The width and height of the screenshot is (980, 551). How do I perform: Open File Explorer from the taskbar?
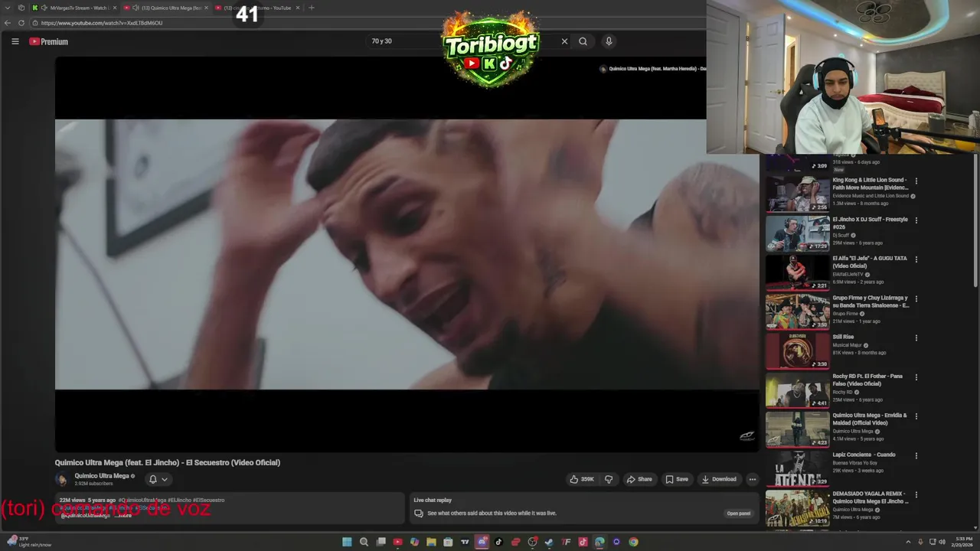click(x=431, y=542)
